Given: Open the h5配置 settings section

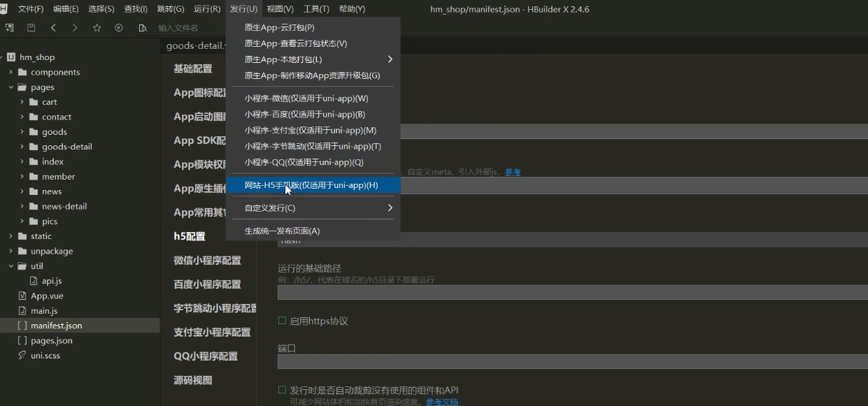Looking at the screenshot, I should pyautogui.click(x=190, y=236).
